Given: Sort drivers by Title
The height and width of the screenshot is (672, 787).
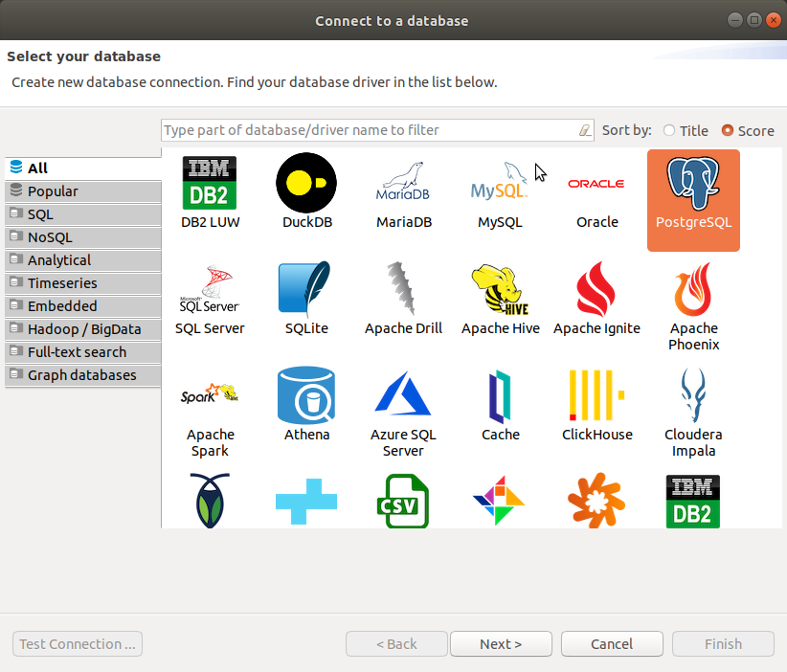Looking at the screenshot, I should 668,131.
